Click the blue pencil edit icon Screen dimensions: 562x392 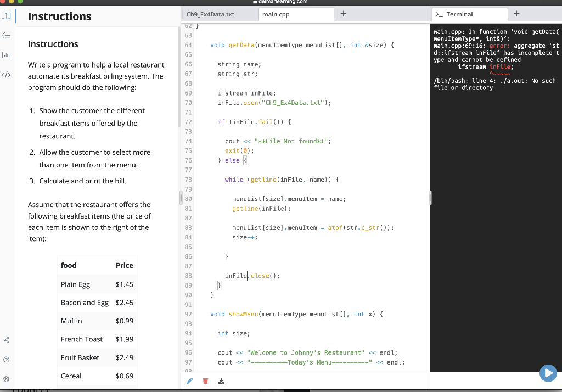[x=190, y=380]
